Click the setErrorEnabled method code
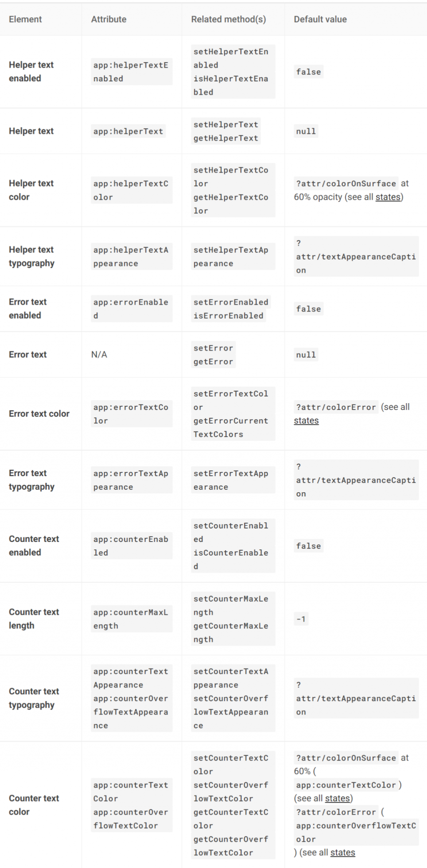 (231, 302)
